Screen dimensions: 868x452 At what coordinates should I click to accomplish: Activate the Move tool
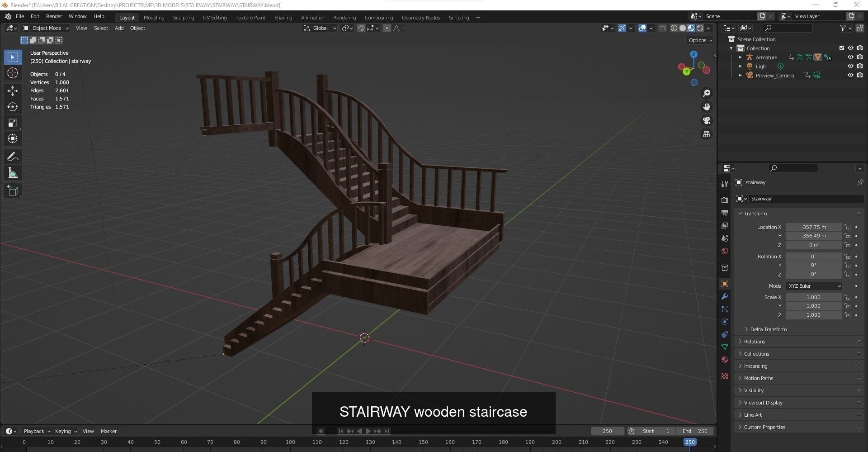(13, 91)
